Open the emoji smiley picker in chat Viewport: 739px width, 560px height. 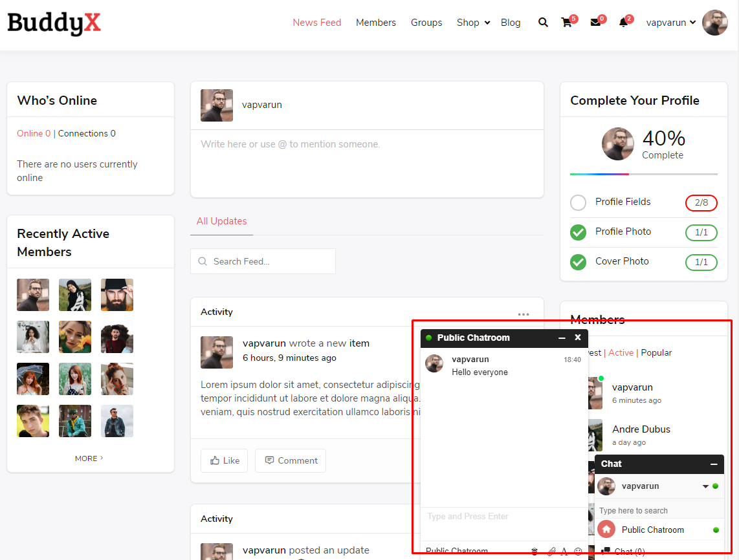[578, 552]
